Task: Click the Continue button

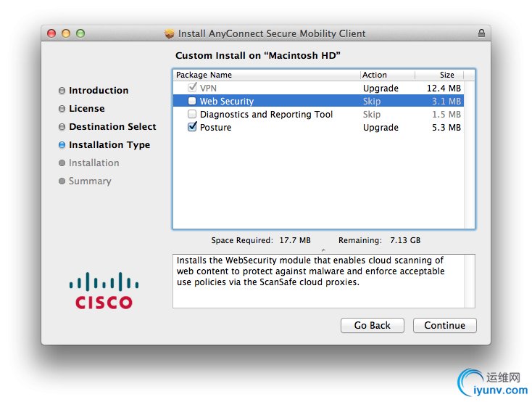Action: tap(444, 325)
